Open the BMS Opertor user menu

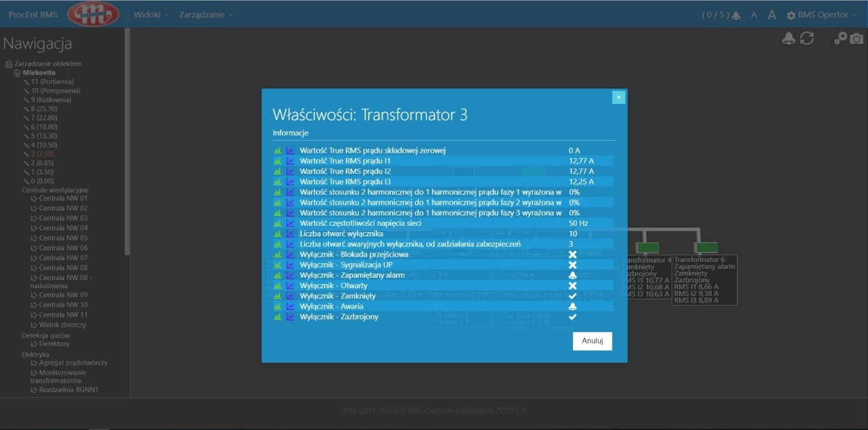pos(822,15)
